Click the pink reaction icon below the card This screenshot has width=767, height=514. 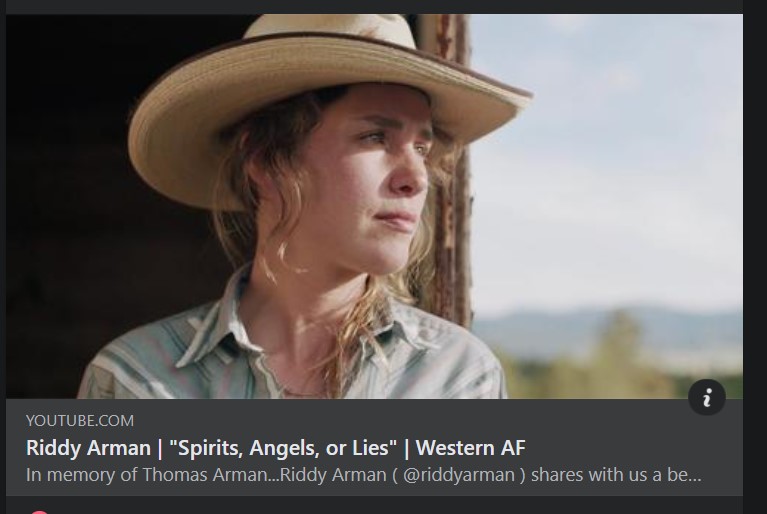(39, 512)
